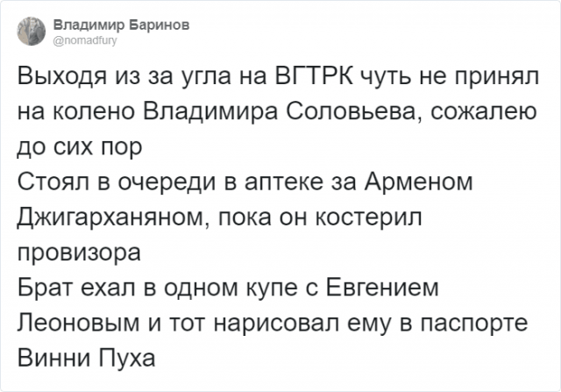
Task: Click the word сожалею in the tweet
Action: pyautogui.click(x=483, y=111)
